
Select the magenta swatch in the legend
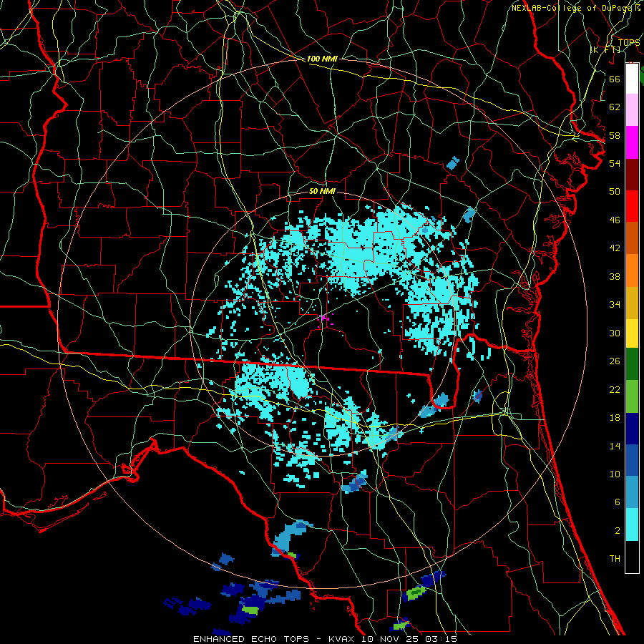632,142
